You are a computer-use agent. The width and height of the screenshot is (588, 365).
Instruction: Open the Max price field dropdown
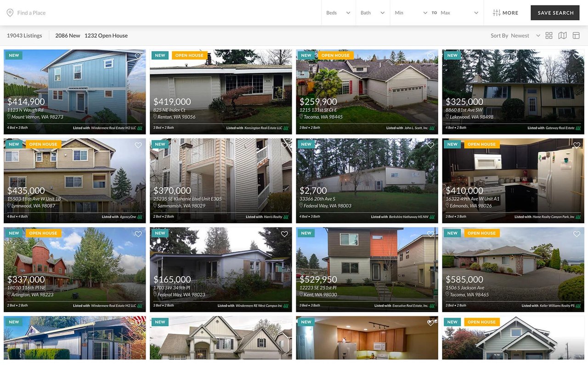459,13
